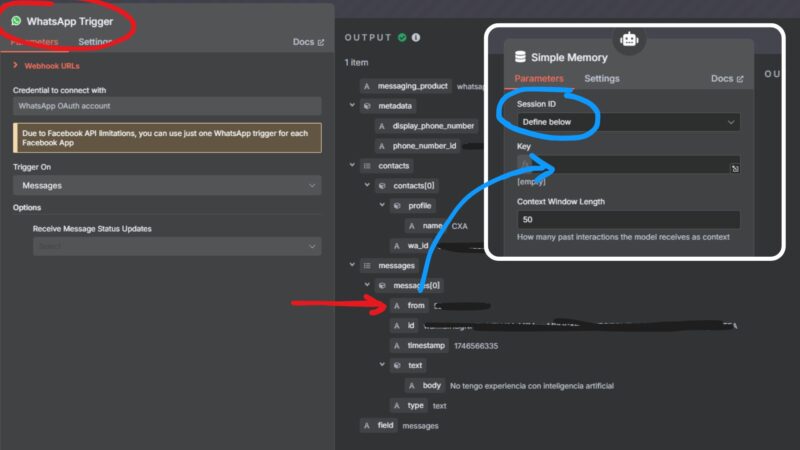Viewport: 800px width, 450px height.
Task: Open Settings tab in WhatsApp Trigger panel
Action: tap(95, 42)
